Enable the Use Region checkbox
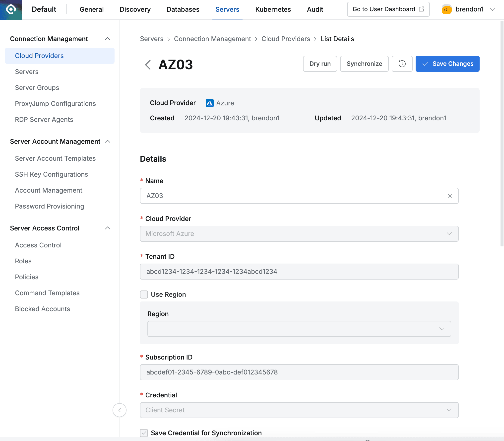Screen dimensions: 504x441 click(144, 294)
